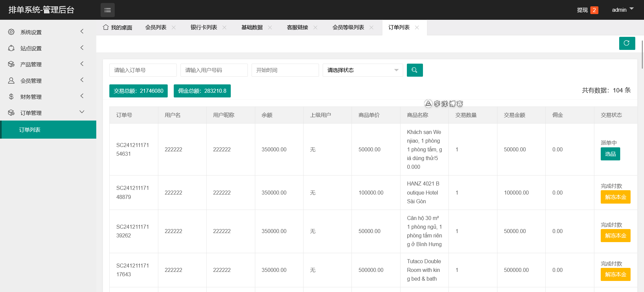Click the 会员管理 person icon

coord(11,81)
